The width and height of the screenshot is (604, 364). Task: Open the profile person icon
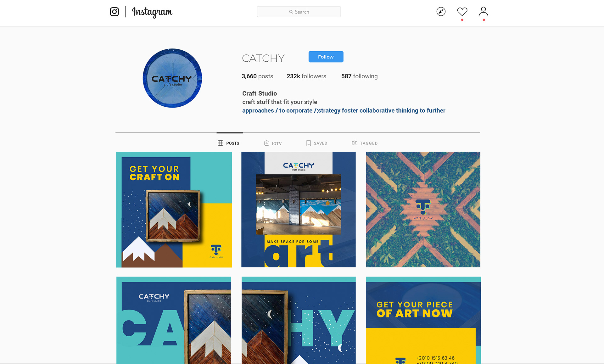click(483, 12)
